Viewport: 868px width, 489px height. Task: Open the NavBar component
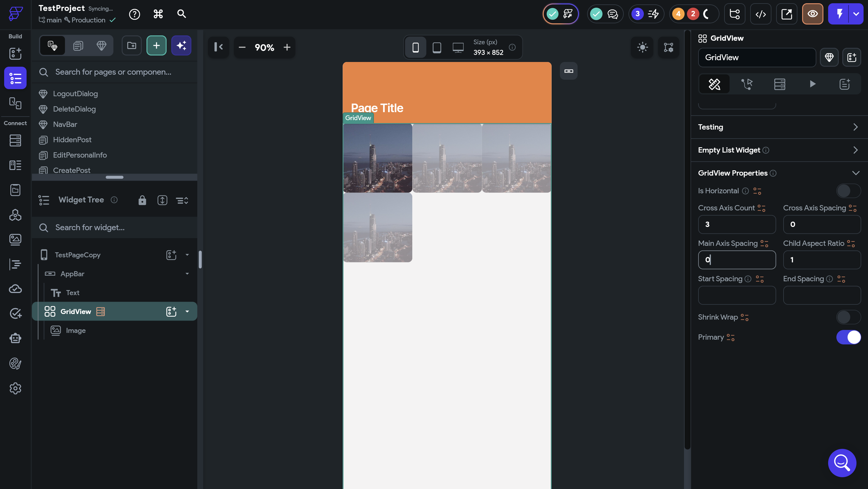click(65, 124)
